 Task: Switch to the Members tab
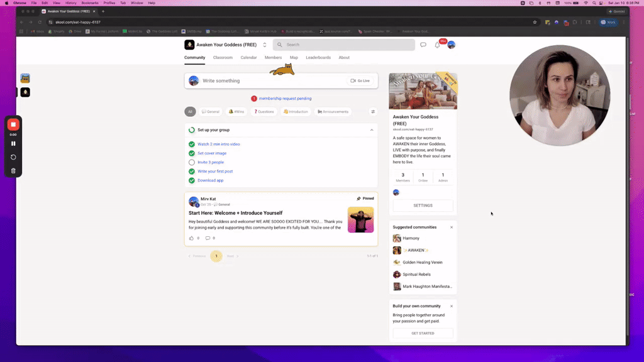[x=273, y=57]
